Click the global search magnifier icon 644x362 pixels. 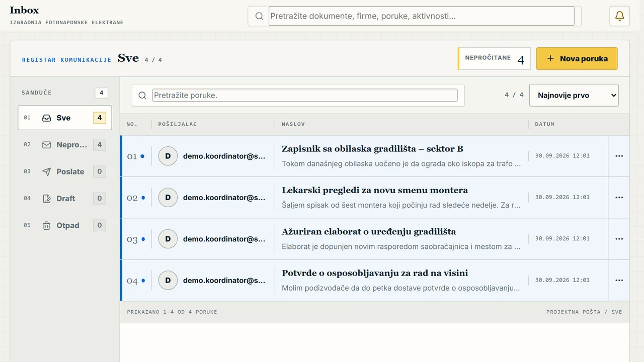click(259, 16)
